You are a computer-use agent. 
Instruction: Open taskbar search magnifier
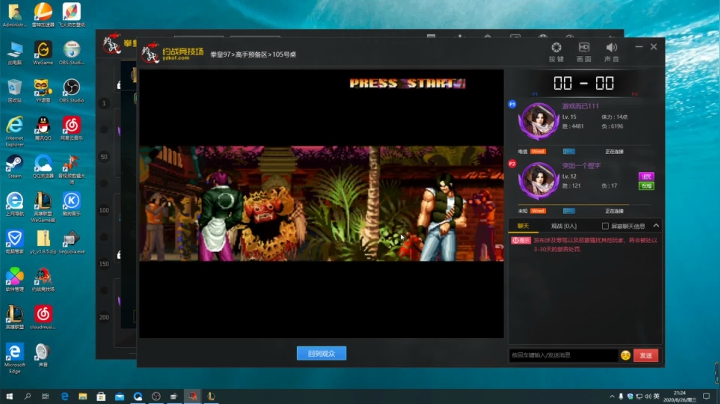coord(28,396)
